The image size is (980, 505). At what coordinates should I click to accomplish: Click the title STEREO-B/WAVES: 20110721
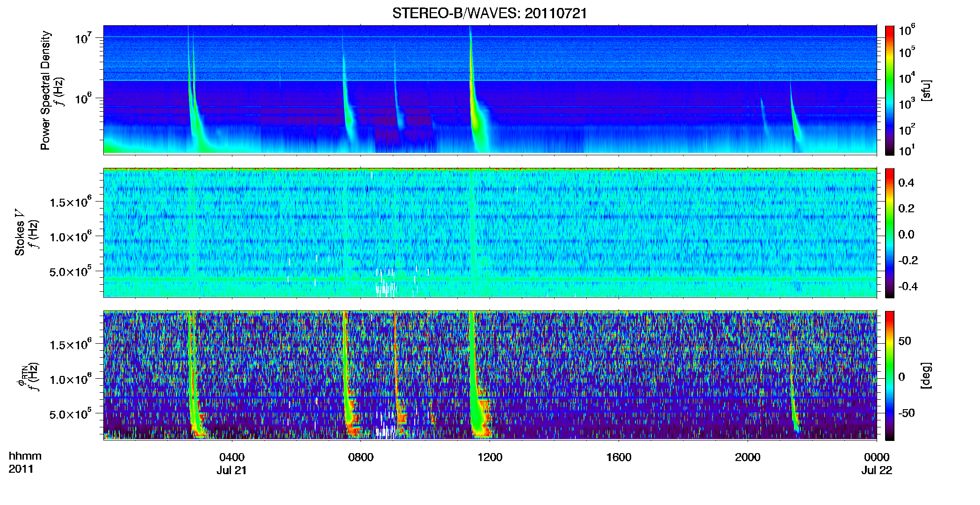point(490,13)
